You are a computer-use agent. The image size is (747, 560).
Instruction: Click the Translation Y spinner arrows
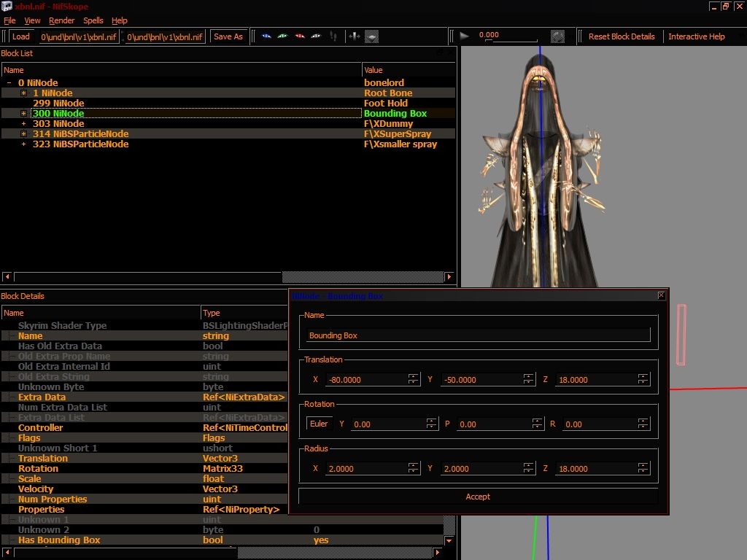pyautogui.click(x=528, y=379)
